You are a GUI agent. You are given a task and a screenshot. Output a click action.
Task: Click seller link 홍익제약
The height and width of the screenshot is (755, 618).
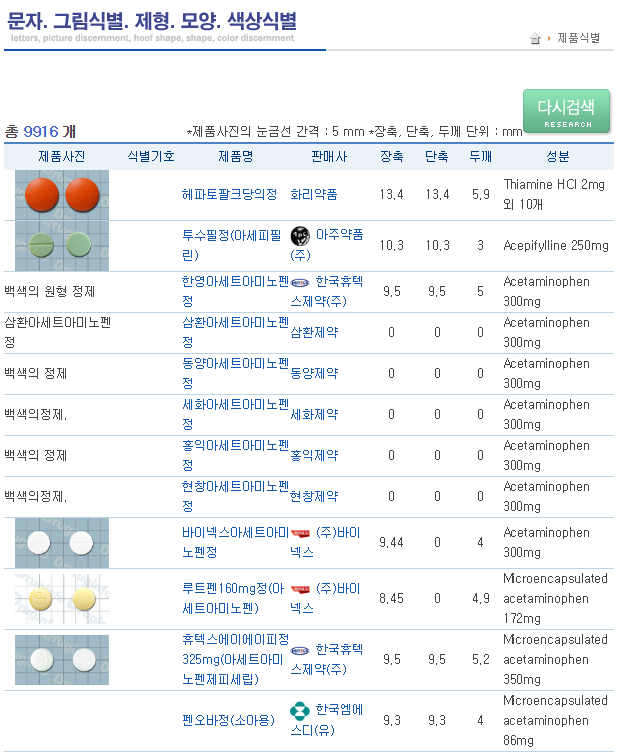(314, 455)
